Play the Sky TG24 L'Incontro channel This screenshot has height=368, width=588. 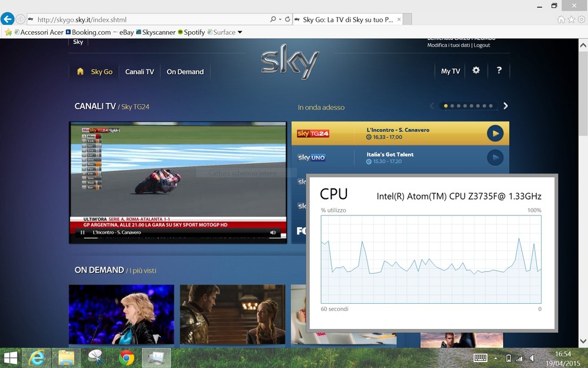[495, 133]
